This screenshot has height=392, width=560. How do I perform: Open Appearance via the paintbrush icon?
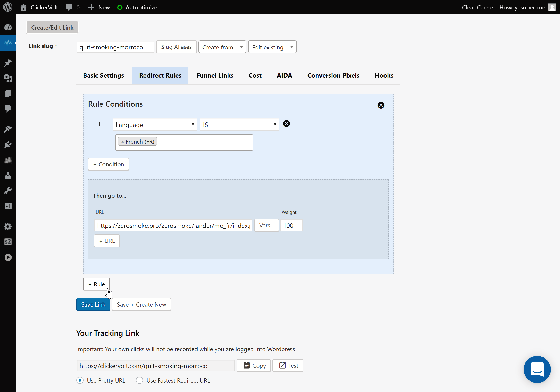[x=8, y=129]
